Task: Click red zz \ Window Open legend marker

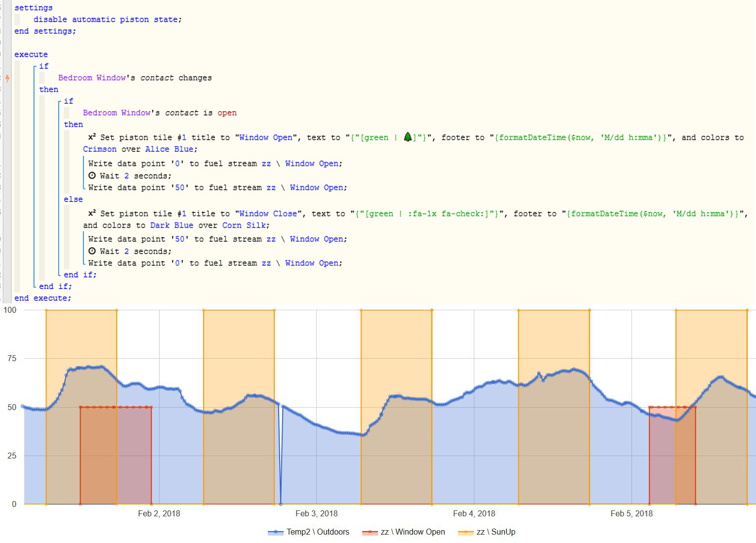Action: coord(370,532)
